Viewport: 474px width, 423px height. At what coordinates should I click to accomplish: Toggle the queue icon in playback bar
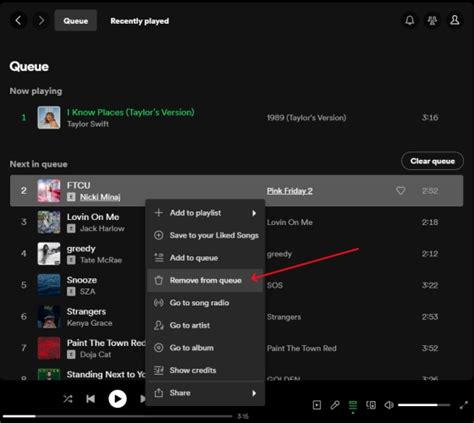tap(353, 405)
